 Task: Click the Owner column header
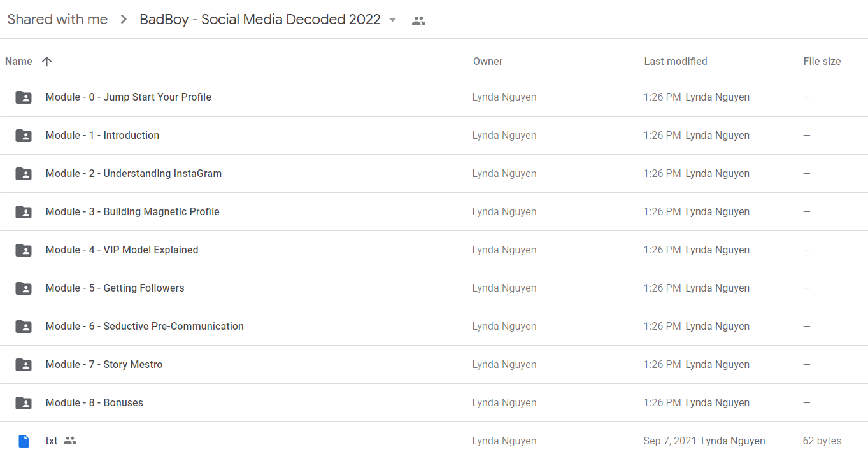[x=488, y=62]
